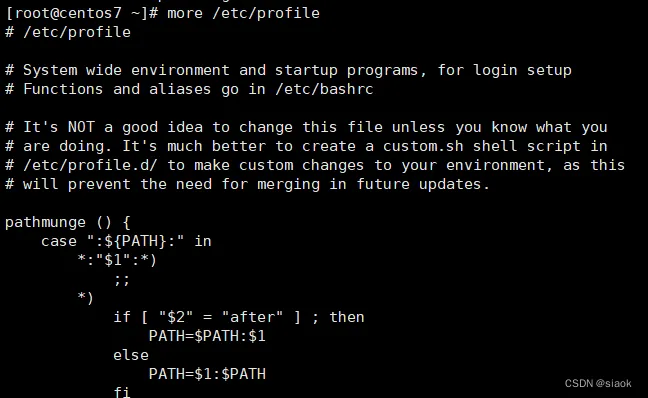
Task: Click the '/etc/bashrc' path in the comment
Action: [x=324, y=89]
